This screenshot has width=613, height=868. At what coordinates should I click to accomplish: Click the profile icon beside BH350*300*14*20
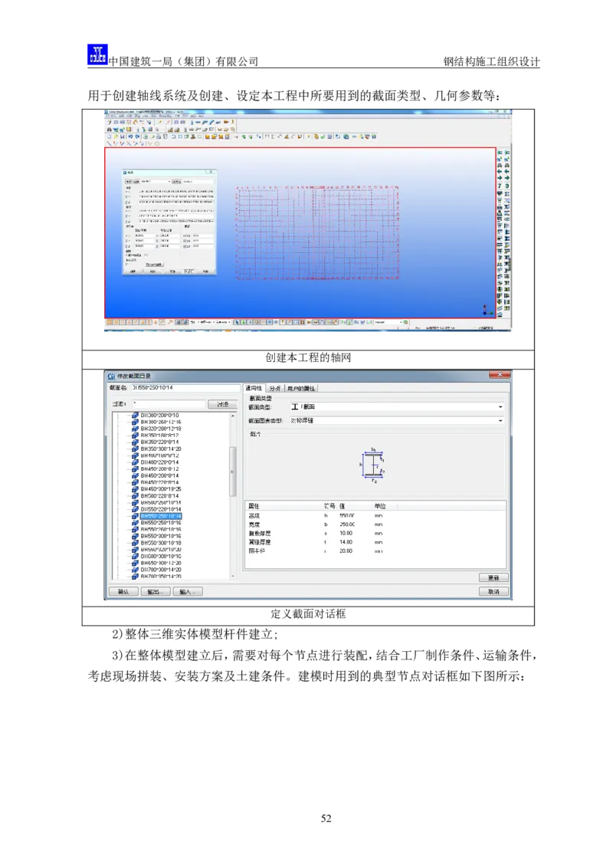136,449
